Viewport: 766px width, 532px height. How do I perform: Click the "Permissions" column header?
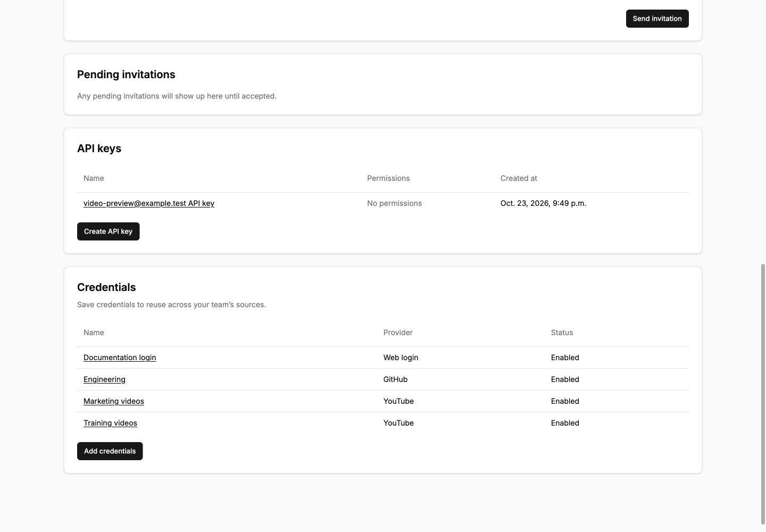(x=388, y=178)
